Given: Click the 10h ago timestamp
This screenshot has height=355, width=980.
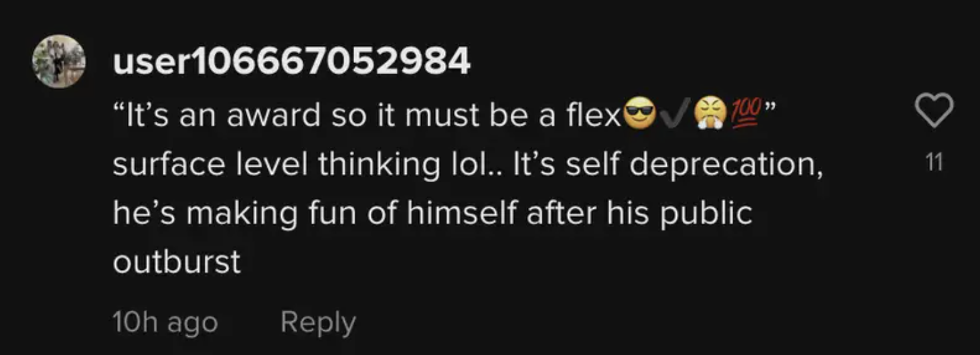Looking at the screenshot, I should pos(165,322).
